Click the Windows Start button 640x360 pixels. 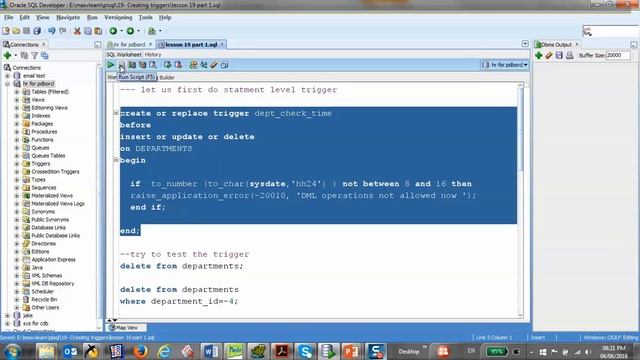13,351
